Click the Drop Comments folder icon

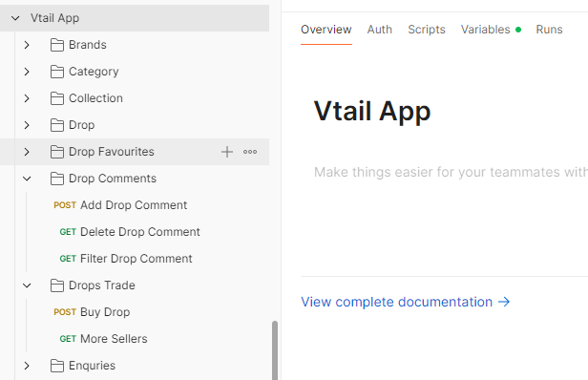click(57, 179)
